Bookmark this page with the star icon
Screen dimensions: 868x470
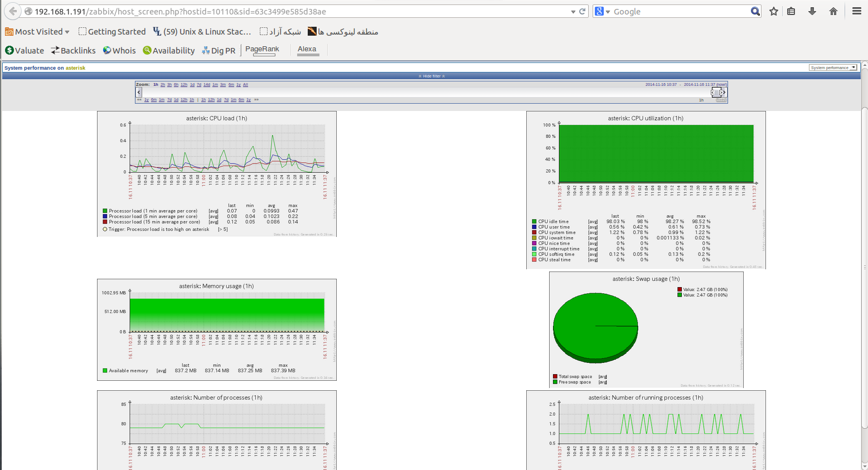774,11
